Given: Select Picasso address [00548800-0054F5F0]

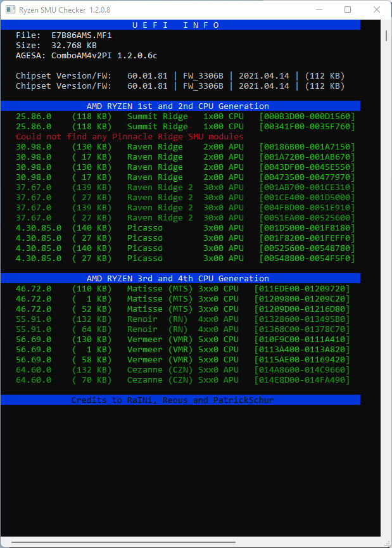Looking at the screenshot, I should (x=307, y=258).
